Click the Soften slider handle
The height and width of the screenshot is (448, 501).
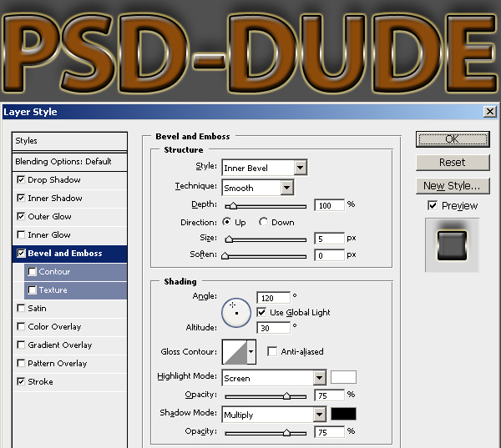point(225,256)
